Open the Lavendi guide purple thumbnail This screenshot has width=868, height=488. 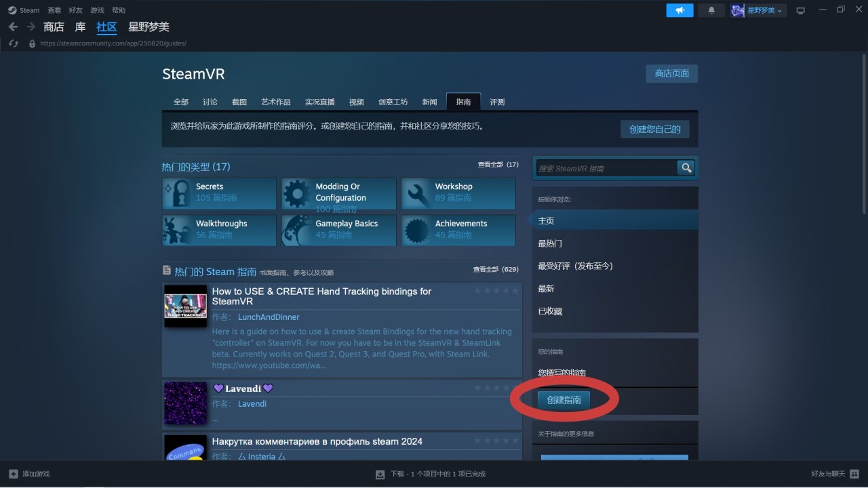click(185, 403)
